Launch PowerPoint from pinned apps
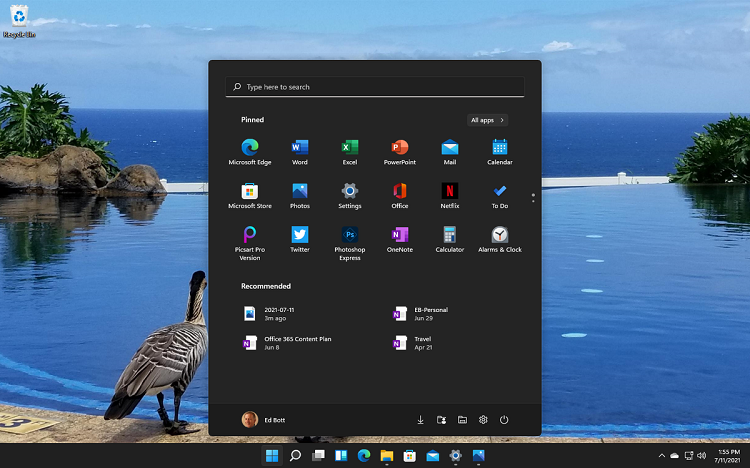This screenshot has height=468, width=750. pyautogui.click(x=400, y=148)
